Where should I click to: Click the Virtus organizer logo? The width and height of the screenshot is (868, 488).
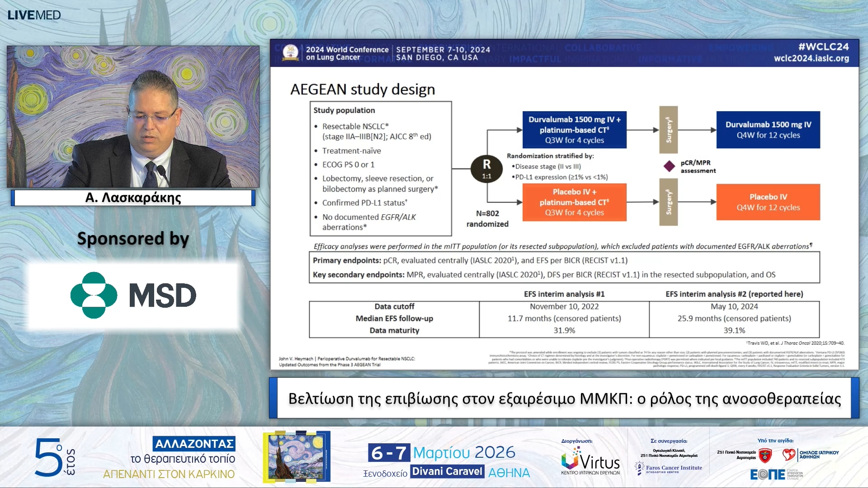[590, 462]
